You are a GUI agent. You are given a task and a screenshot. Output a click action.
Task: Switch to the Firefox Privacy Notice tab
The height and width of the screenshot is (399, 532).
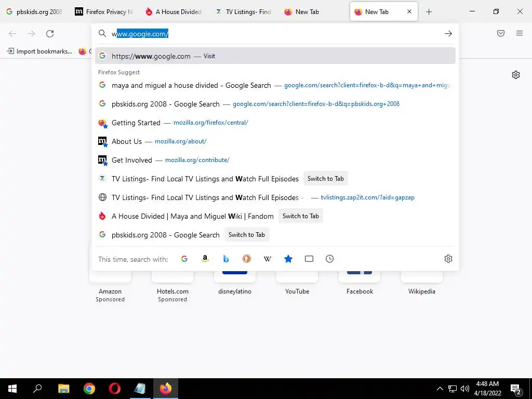point(104,12)
